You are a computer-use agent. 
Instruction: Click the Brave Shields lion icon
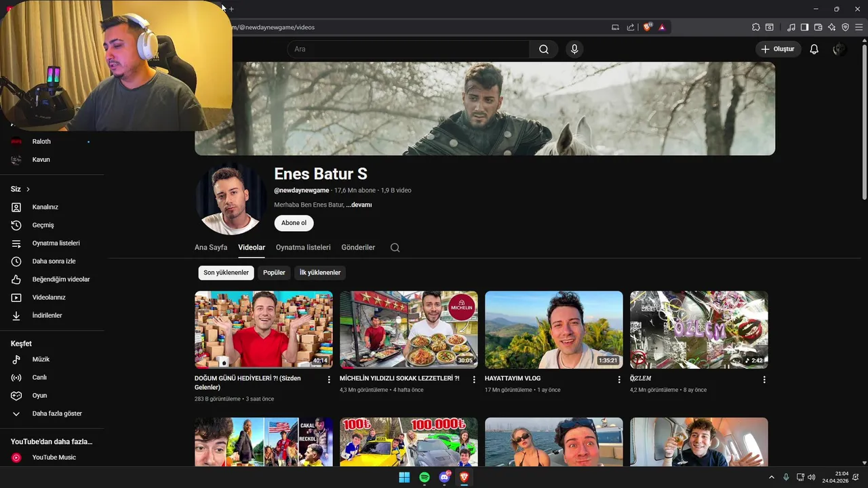tap(648, 27)
